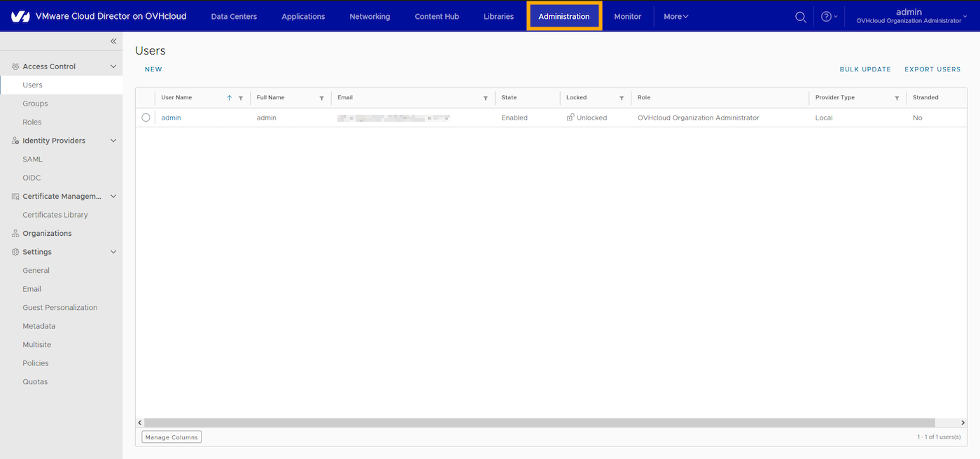Click BULK UPDATE button
Screen dimensions: 980x459
tap(865, 69)
